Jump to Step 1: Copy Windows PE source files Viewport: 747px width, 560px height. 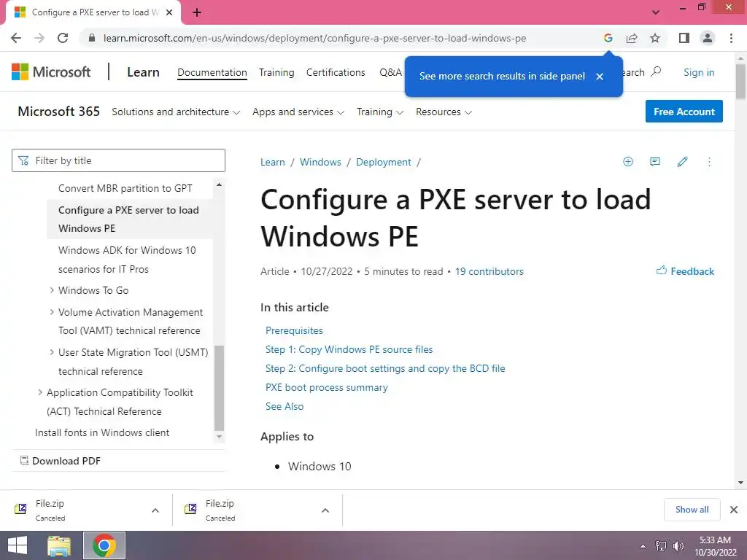click(x=349, y=349)
